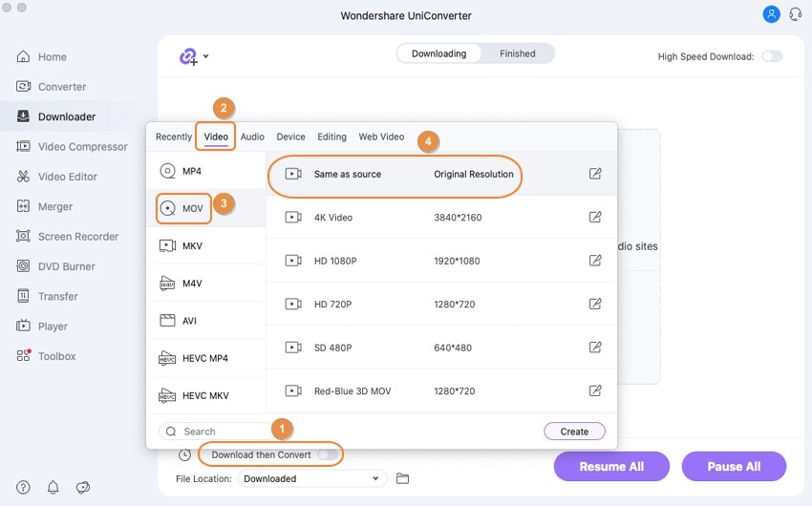
Task: Choose the Red-Blue 3D MOV preset
Action: [x=441, y=391]
